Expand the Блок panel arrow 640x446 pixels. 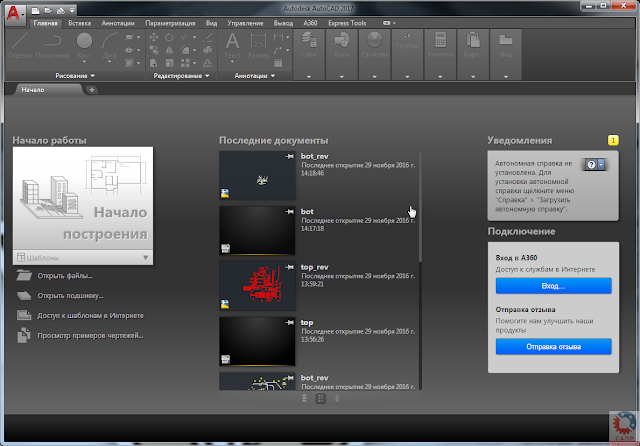(342, 77)
